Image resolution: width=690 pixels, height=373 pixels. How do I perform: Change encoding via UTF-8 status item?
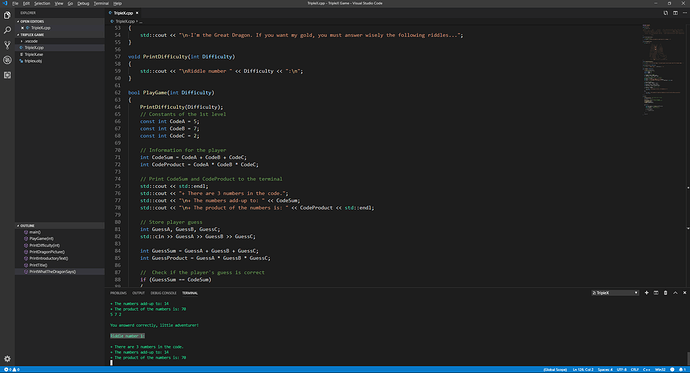[621, 369]
